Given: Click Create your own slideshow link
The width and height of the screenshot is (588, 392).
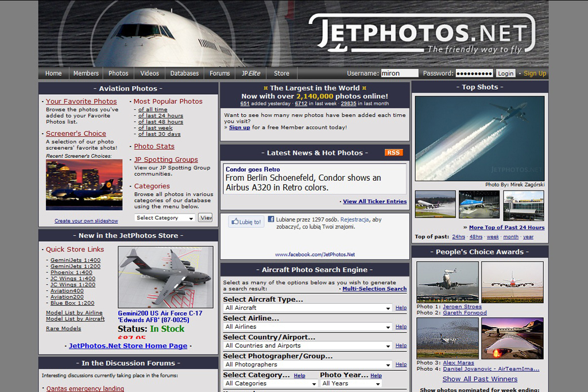Looking at the screenshot, I should point(86,221).
